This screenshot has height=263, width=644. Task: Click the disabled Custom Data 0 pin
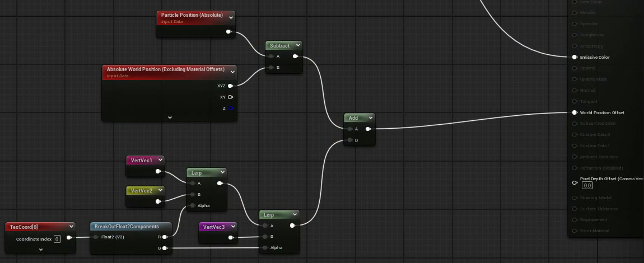[575, 134]
